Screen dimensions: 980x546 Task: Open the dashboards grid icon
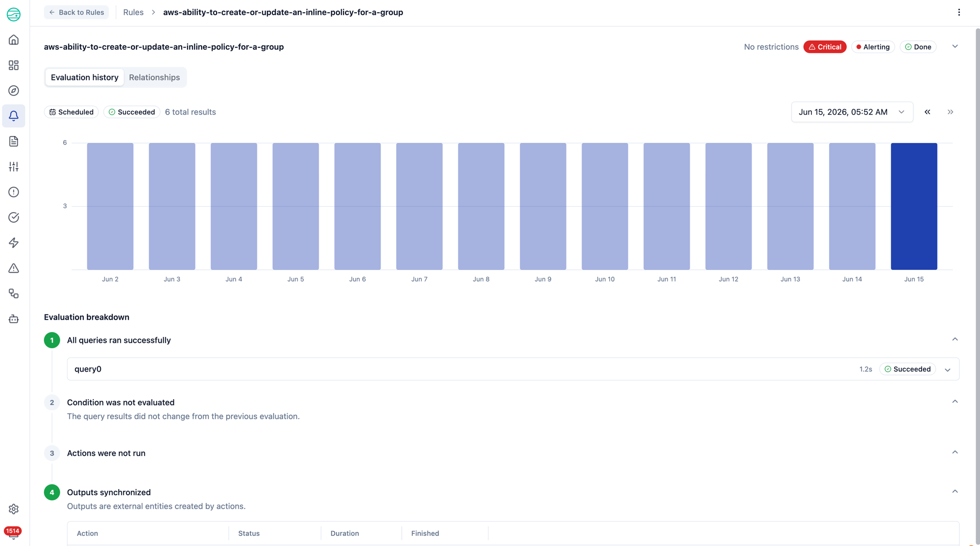click(x=14, y=65)
